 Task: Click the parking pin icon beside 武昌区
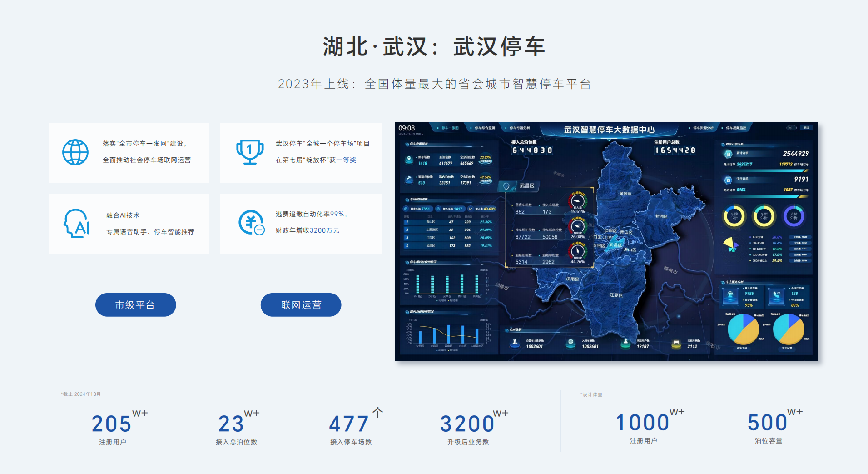pos(506,186)
